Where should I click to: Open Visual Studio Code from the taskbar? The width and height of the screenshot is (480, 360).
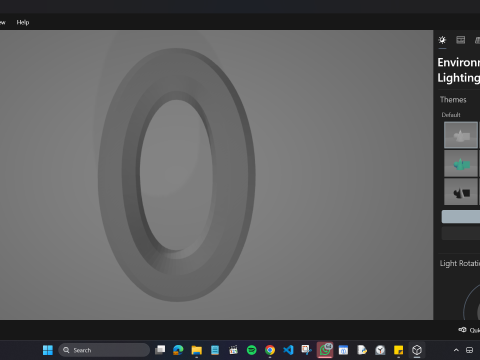pos(288,350)
